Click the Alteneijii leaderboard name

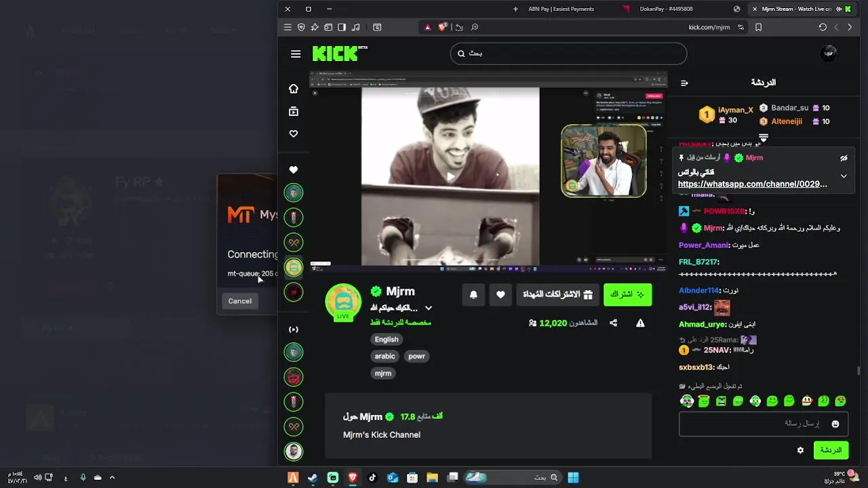(787, 121)
